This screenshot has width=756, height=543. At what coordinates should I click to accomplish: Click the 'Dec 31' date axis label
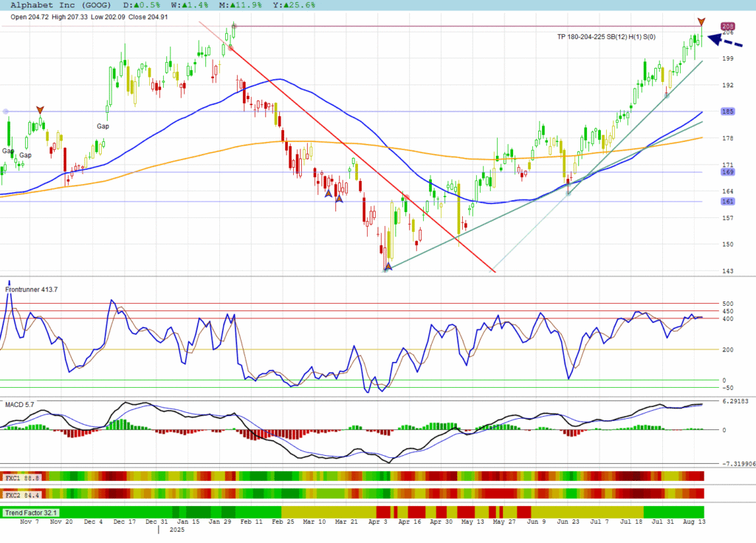[157, 522]
